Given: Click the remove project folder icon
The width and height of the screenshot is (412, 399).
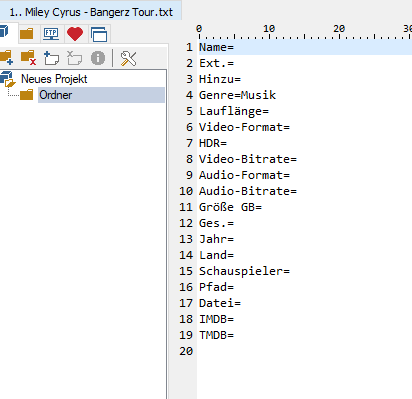Looking at the screenshot, I should (28, 58).
